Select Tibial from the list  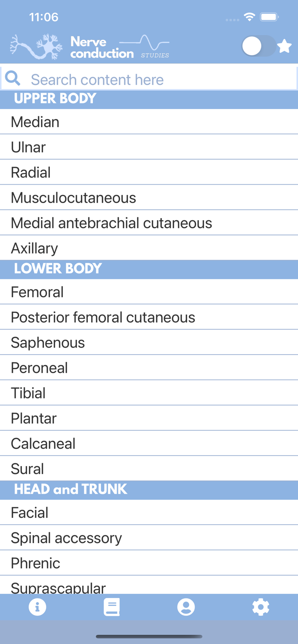coord(149,393)
